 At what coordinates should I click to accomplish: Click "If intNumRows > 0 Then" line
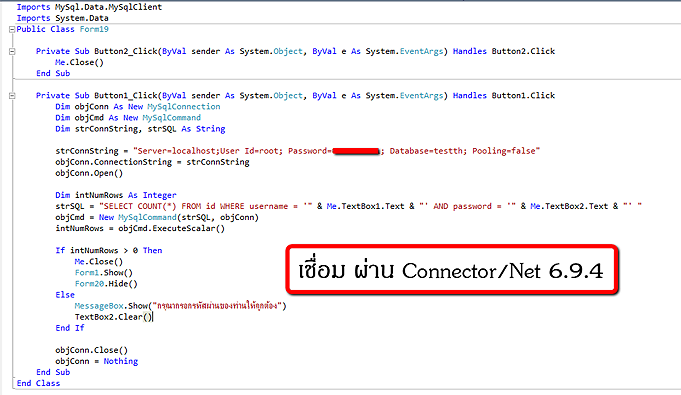tap(109, 250)
